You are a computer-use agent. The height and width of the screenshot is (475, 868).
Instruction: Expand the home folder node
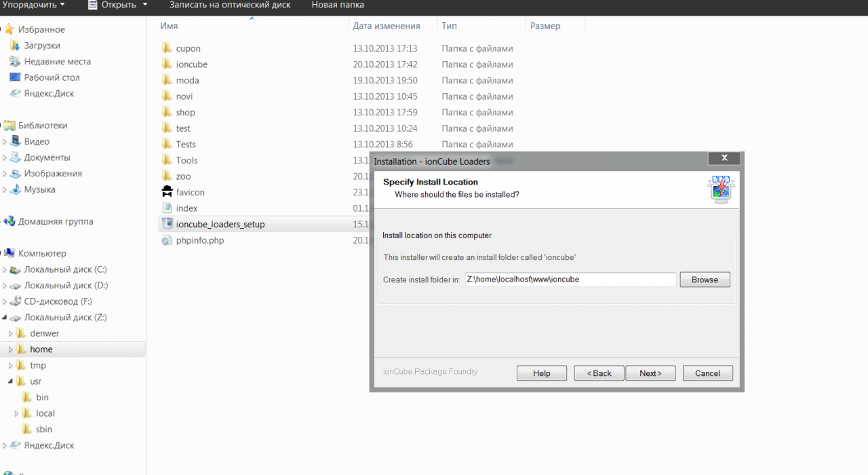click(11, 349)
